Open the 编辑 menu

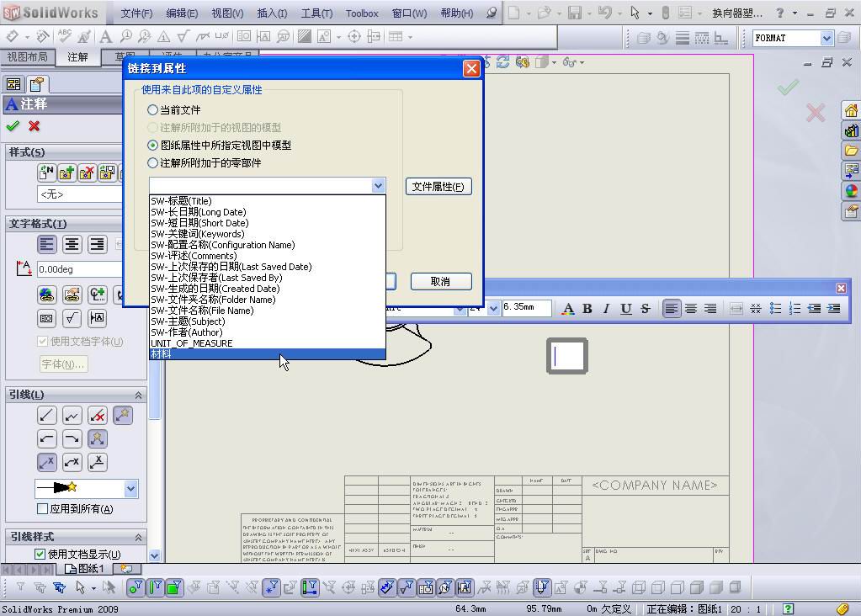(182, 13)
